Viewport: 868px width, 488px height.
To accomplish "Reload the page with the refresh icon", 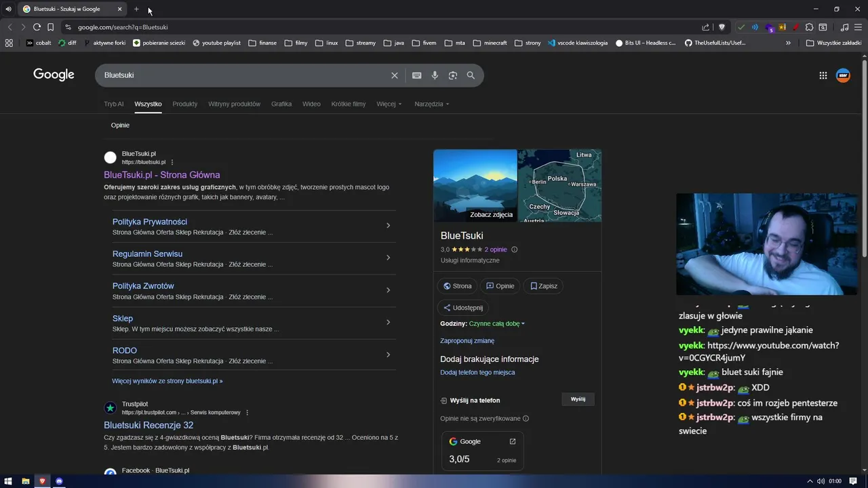I will point(37,27).
